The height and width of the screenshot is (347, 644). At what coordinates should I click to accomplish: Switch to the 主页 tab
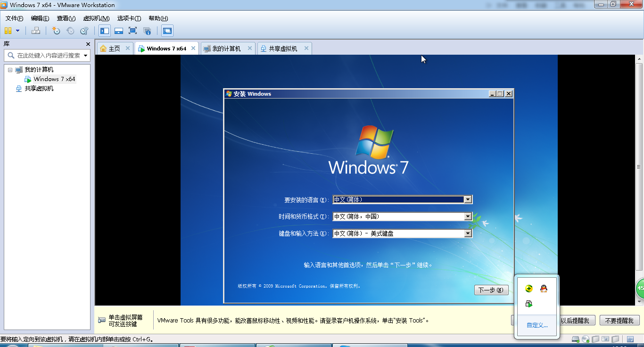click(x=114, y=49)
